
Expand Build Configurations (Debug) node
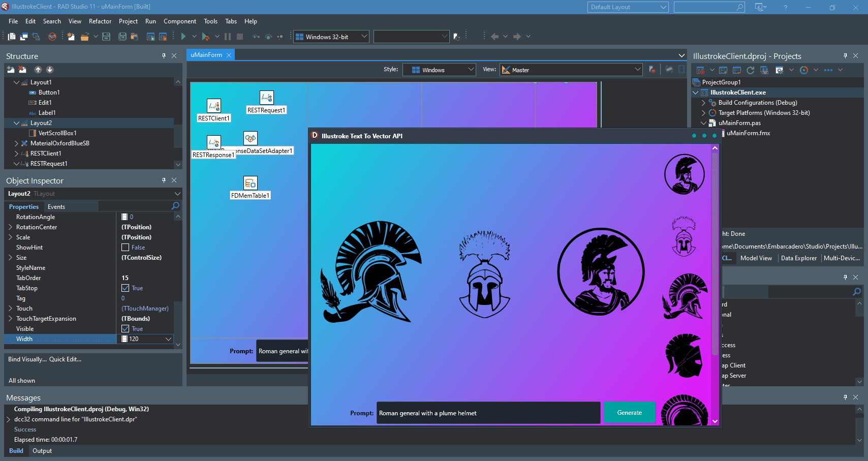[704, 103]
